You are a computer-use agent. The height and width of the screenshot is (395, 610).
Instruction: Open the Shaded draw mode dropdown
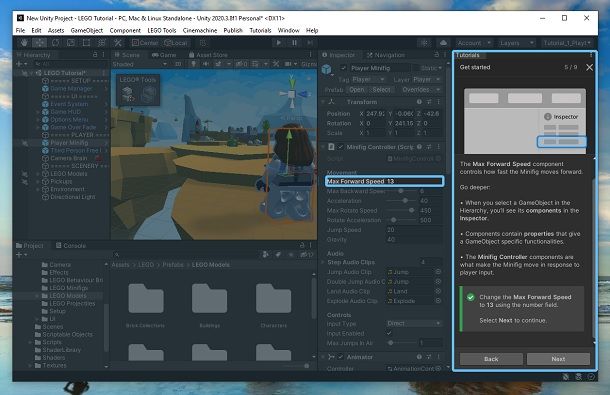(x=139, y=64)
